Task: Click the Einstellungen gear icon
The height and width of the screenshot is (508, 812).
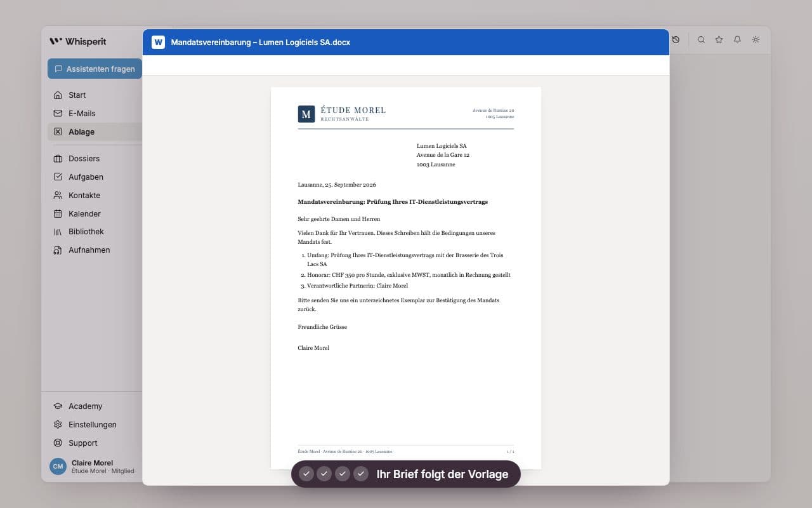Action: point(58,425)
